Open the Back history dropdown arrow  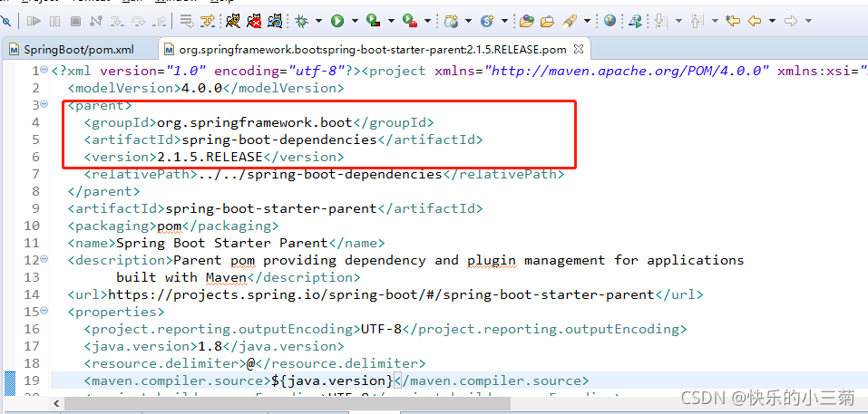[772, 21]
